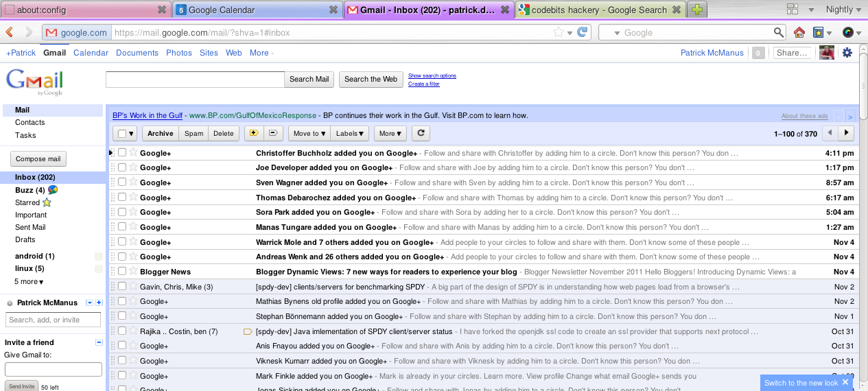Open tab groups panorama view
Screen dimensions: 868x391
point(793,10)
